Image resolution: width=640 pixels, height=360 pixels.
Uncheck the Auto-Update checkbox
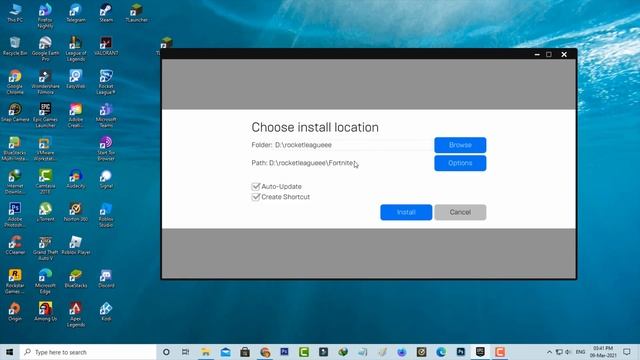click(256, 187)
